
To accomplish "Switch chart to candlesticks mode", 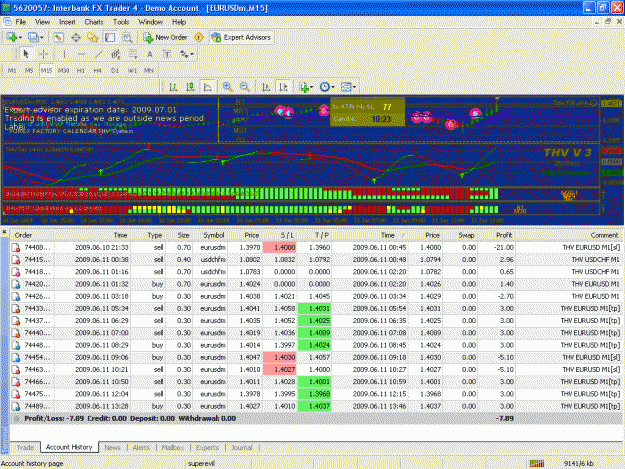I will click(191, 86).
